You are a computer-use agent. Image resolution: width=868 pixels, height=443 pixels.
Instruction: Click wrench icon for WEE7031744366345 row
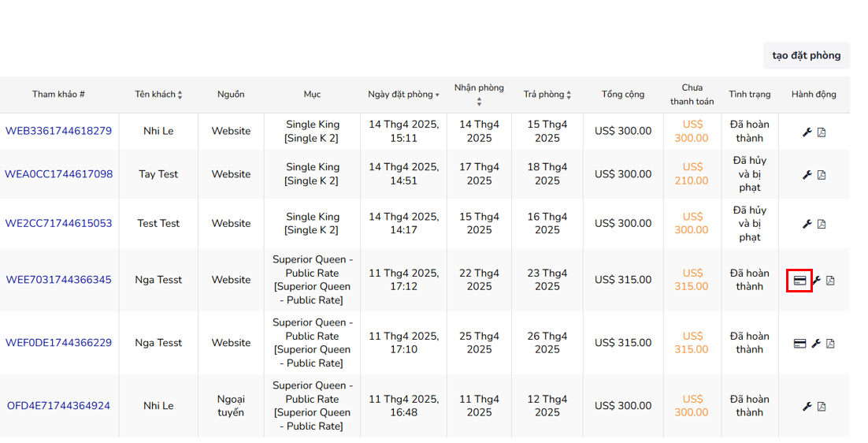click(816, 281)
